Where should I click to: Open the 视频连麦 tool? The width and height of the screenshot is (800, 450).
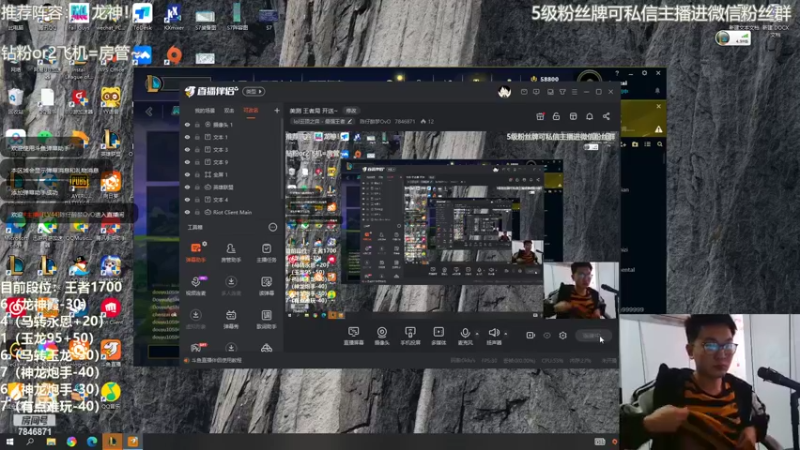195,286
